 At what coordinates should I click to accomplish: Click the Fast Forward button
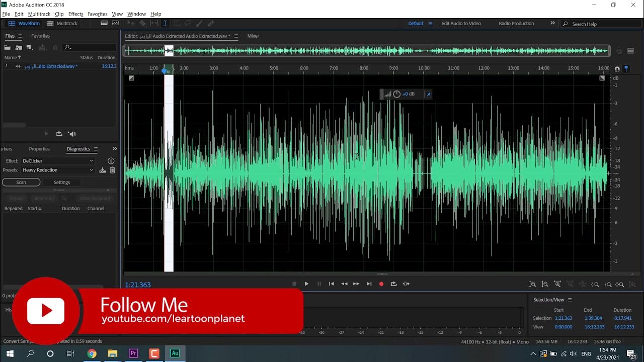pos(356,284)
